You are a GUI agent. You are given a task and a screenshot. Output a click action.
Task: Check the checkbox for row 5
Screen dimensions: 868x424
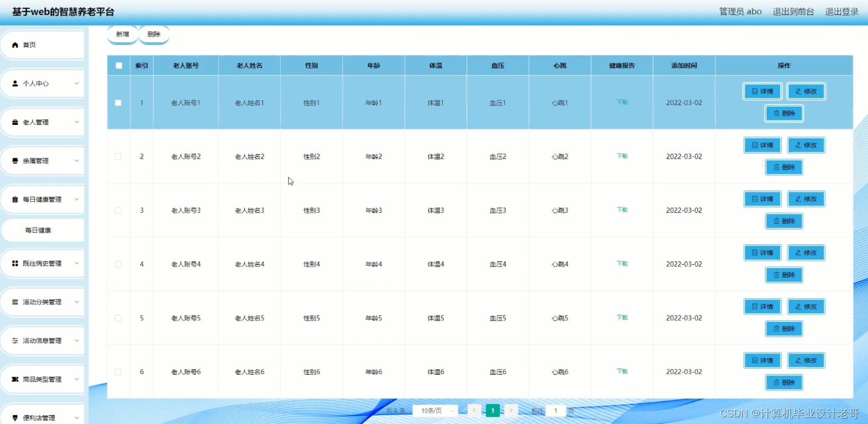point(118,318)
